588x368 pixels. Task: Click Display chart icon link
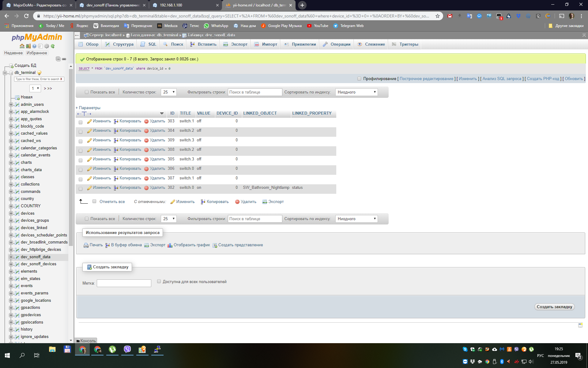(170, 245)
